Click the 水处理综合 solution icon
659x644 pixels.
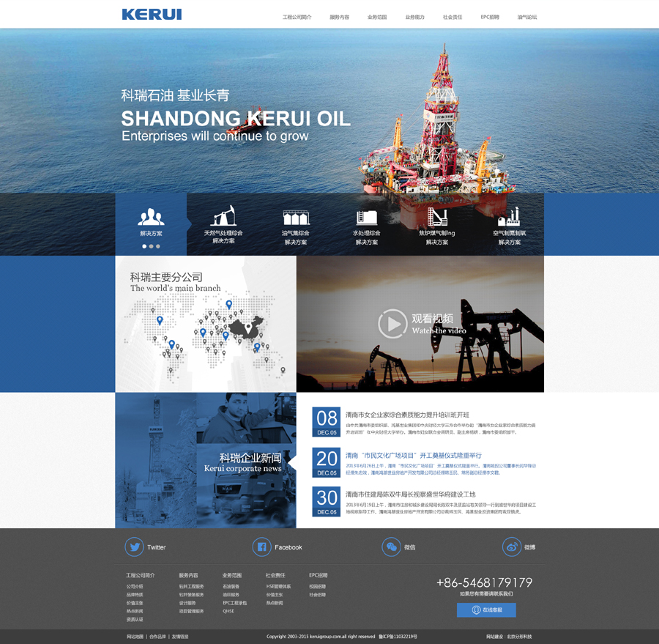tap(366, 218)
